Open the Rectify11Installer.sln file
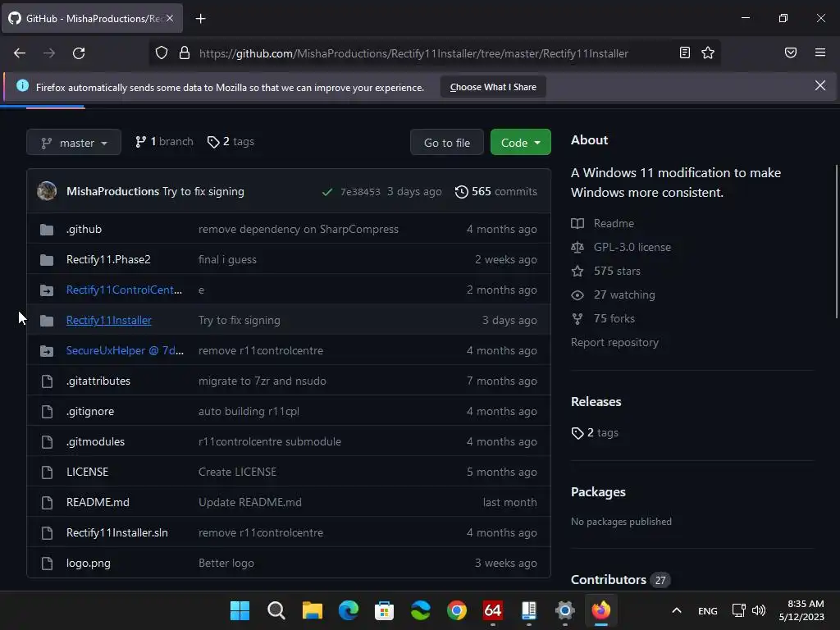Screen dimensions: 840x630 [116, 532]
